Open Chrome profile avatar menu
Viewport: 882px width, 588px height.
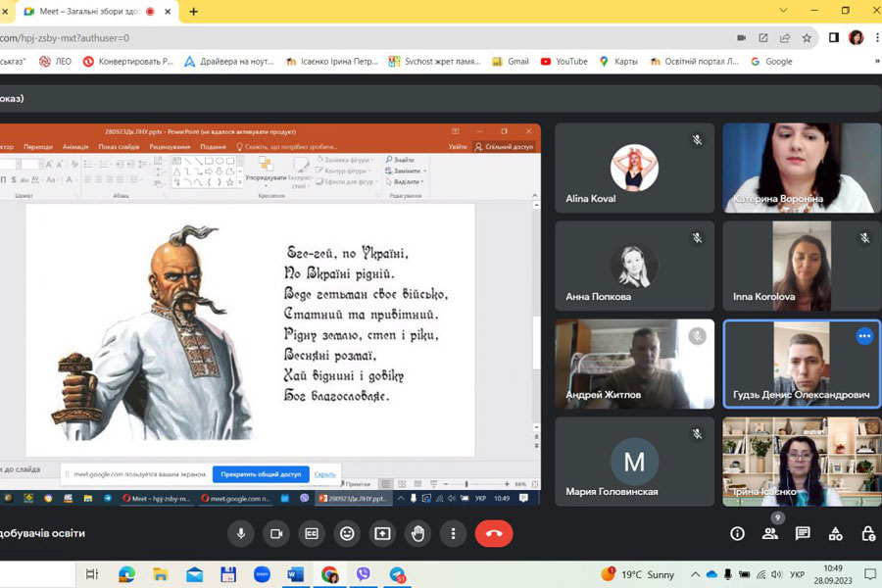point(856,38)
